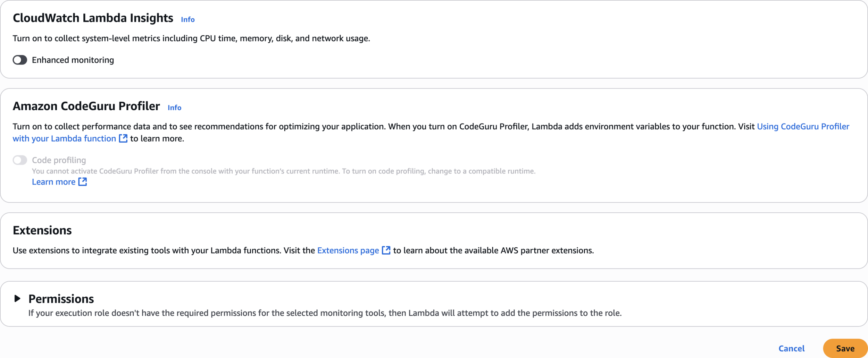Click the CloudWatch Lambda Insights heading
Viewport: 868px width, 358px height.
[93, 18]
